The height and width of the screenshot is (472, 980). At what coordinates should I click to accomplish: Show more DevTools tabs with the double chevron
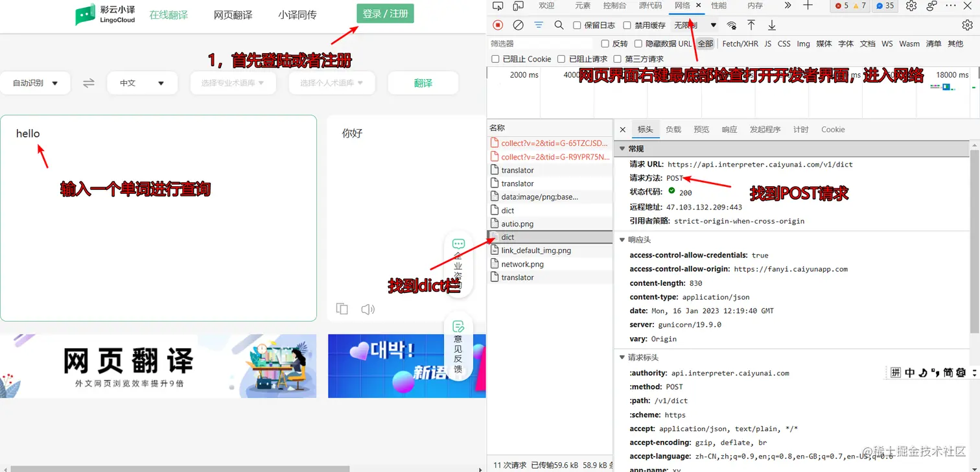pos(787,6)
